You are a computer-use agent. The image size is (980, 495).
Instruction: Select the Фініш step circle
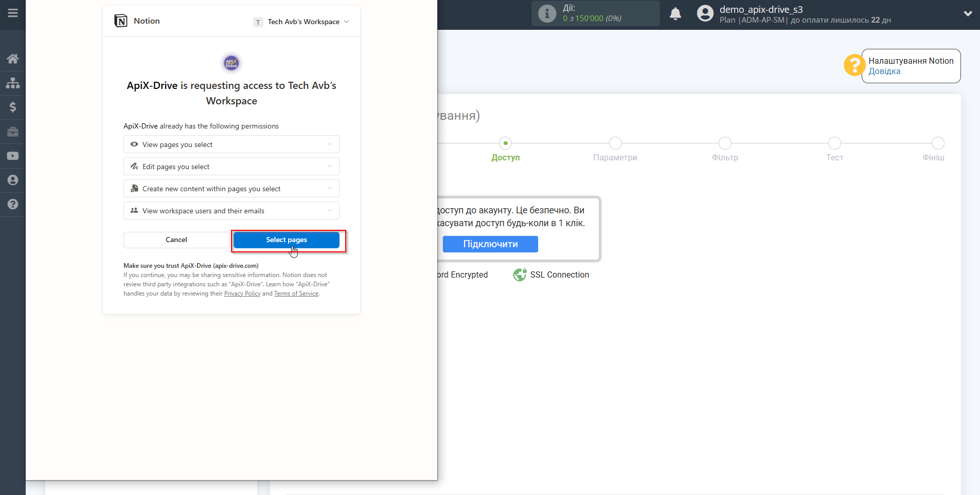click(938, 143)
